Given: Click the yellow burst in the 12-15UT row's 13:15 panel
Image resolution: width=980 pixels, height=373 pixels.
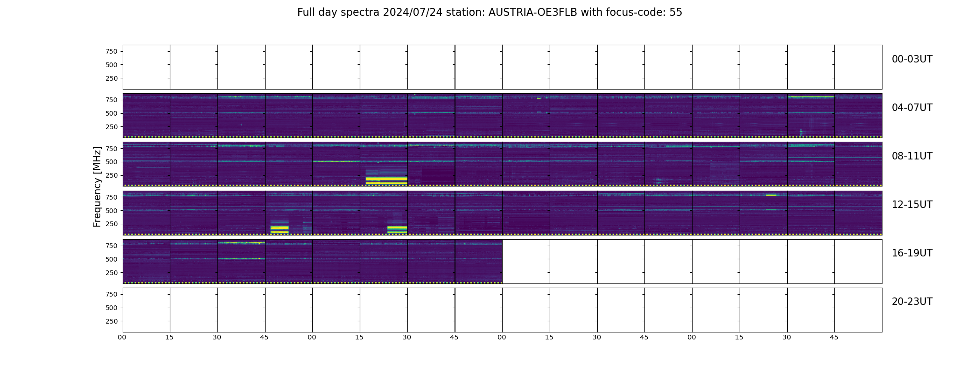Looking at the screenshot, I should (397, 229).
